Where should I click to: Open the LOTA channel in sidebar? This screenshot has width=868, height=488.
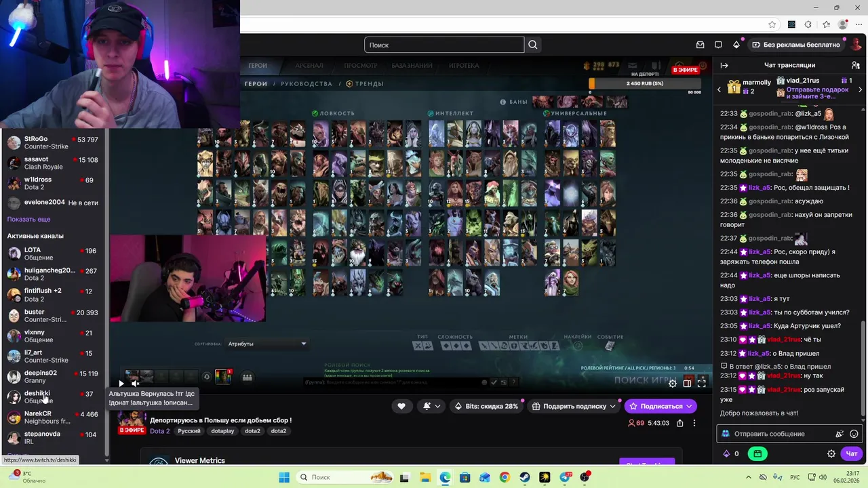tap(53, 253)
